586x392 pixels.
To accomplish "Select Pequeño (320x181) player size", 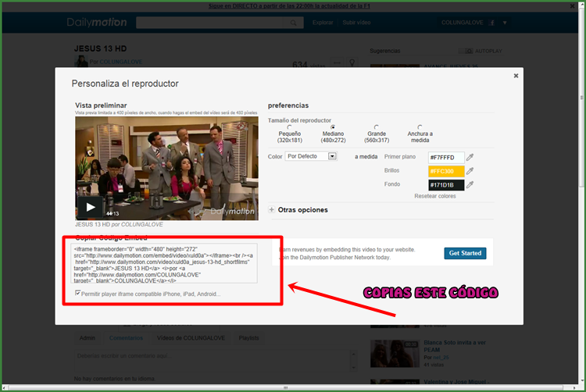I will coord(290,127).
